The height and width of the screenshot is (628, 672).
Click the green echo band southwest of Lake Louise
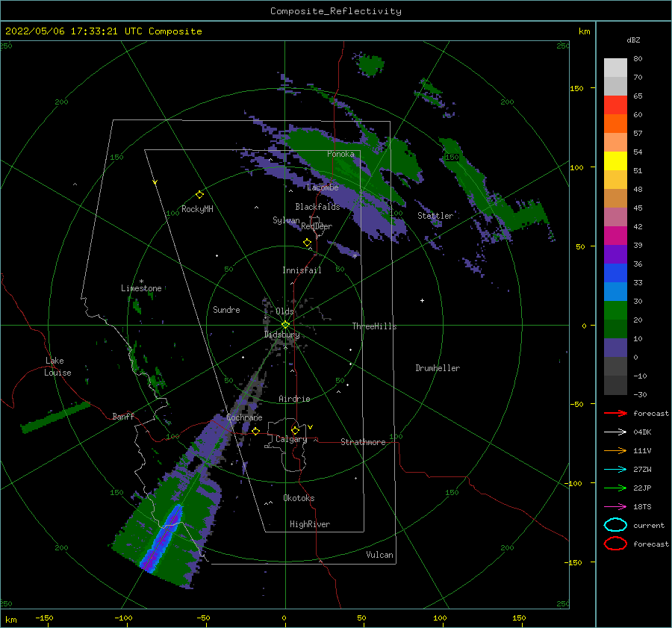pos(56,417)
